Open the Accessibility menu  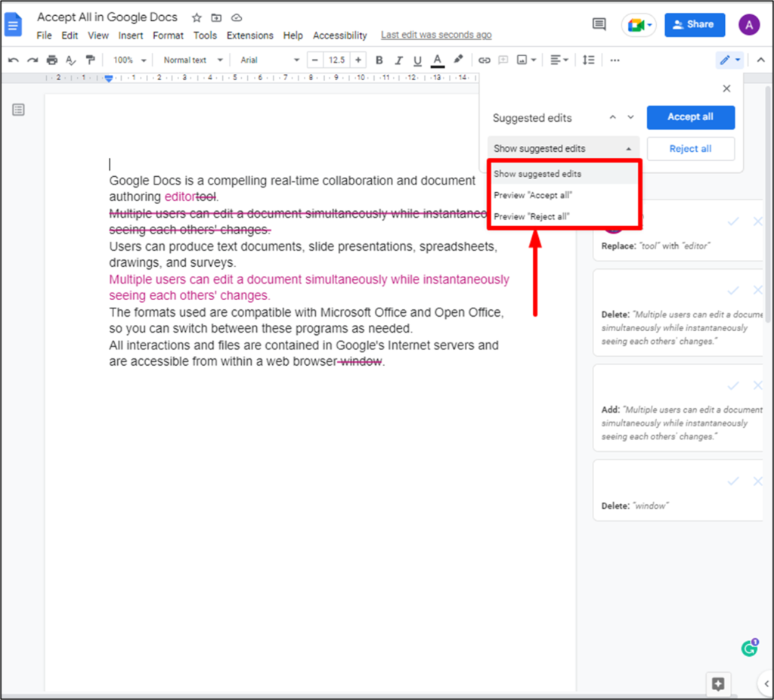point(339,36)
